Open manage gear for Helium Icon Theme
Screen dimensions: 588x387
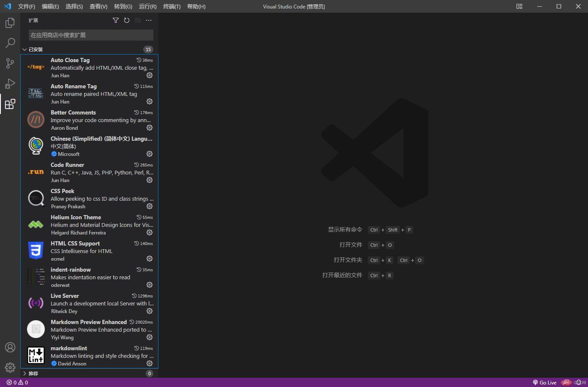click(x=150, y=232)
